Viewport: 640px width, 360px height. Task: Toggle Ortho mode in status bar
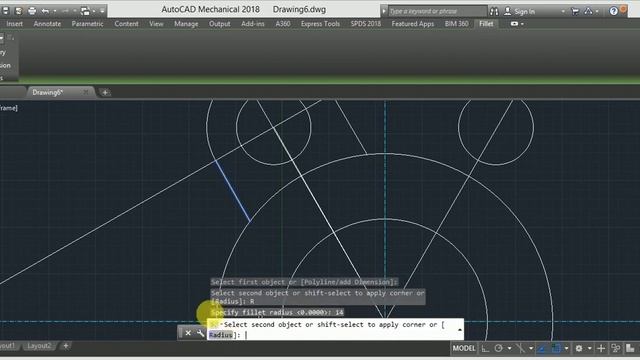pos(485,348)
